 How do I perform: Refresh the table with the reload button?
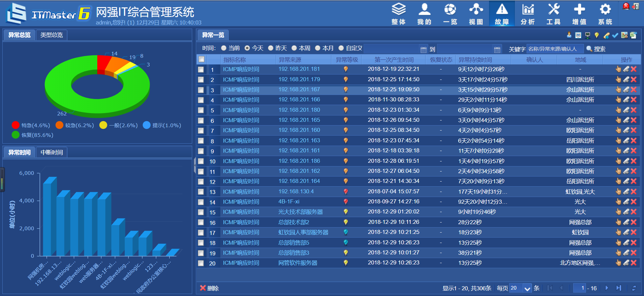tap(634, 288)
